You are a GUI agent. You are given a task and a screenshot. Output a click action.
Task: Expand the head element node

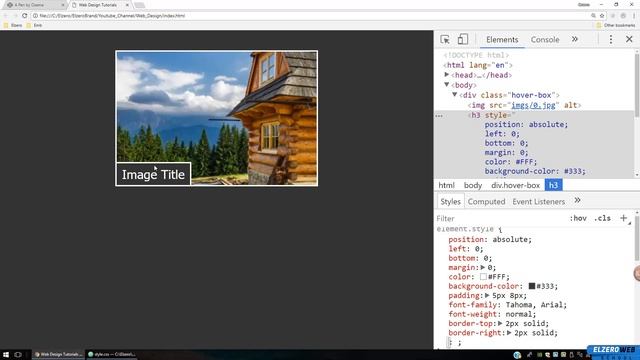447,75
